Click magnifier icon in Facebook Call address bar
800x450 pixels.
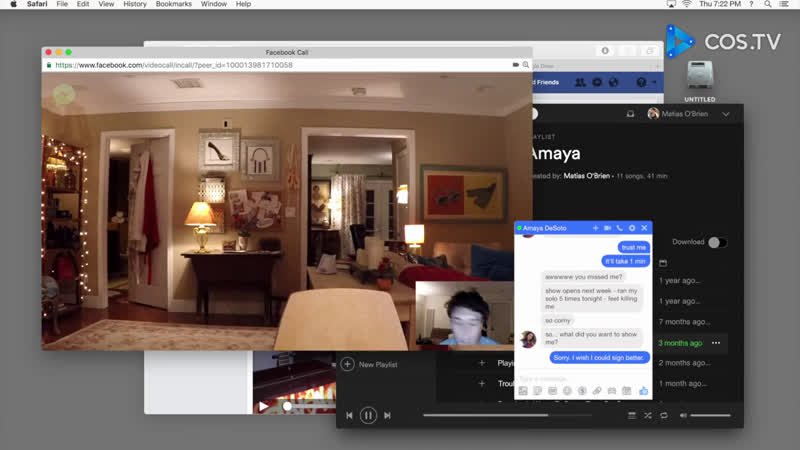[526, 65]
